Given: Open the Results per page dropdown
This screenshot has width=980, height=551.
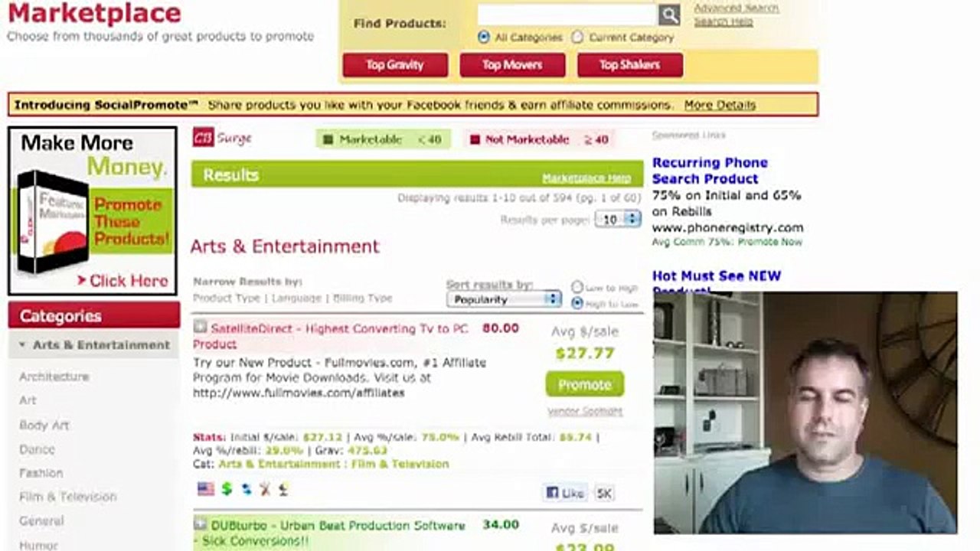Looking at the screenshot, I should (618, 220).
